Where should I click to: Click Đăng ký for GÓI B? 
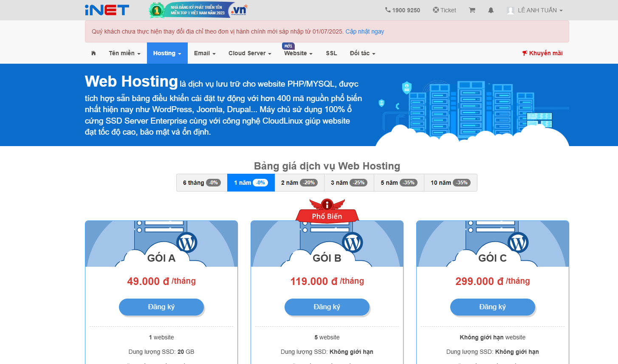327,307
